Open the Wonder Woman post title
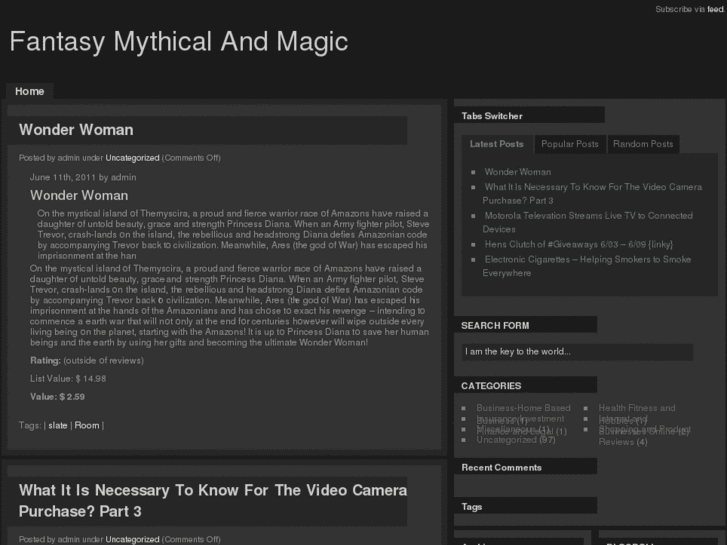 click(76, 130)
